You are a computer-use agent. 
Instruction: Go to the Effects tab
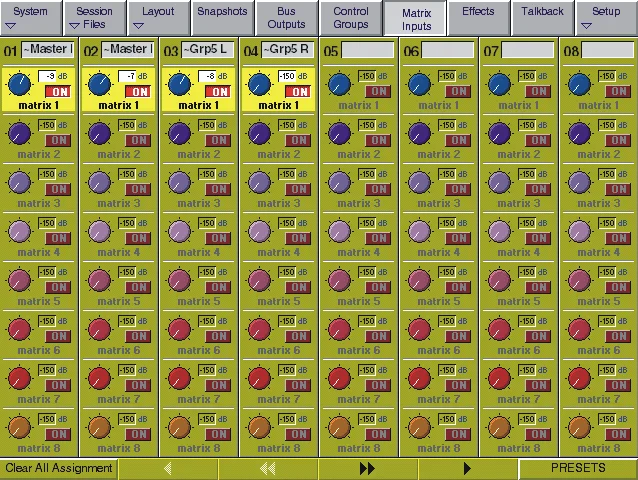coord(478,18)
